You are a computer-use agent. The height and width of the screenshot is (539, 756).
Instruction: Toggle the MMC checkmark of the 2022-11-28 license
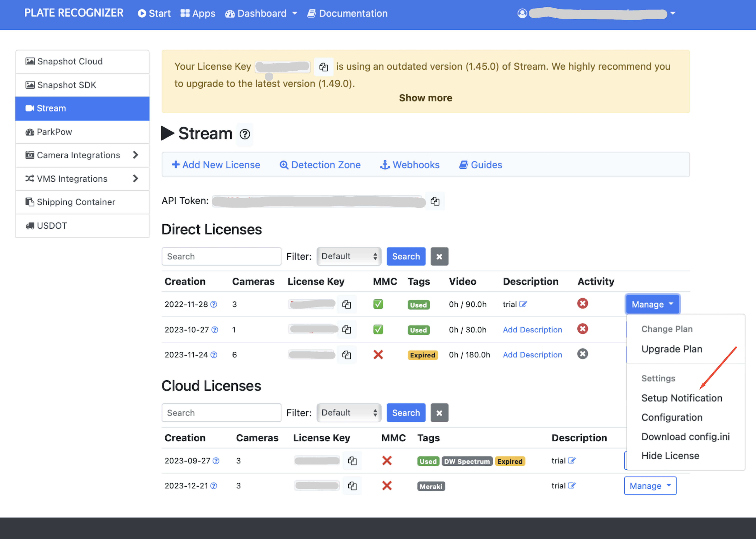[x=378, y=304]
